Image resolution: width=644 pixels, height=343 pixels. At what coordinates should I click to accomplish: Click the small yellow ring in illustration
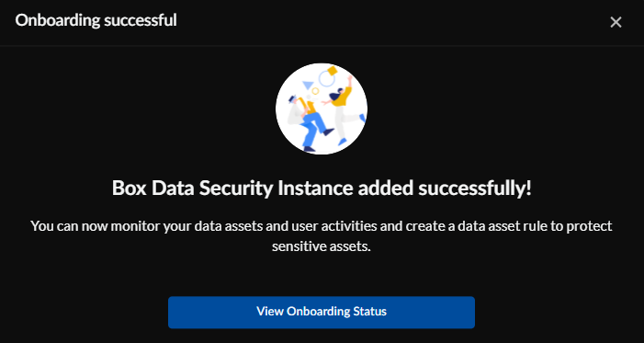[x=315, y=90]
